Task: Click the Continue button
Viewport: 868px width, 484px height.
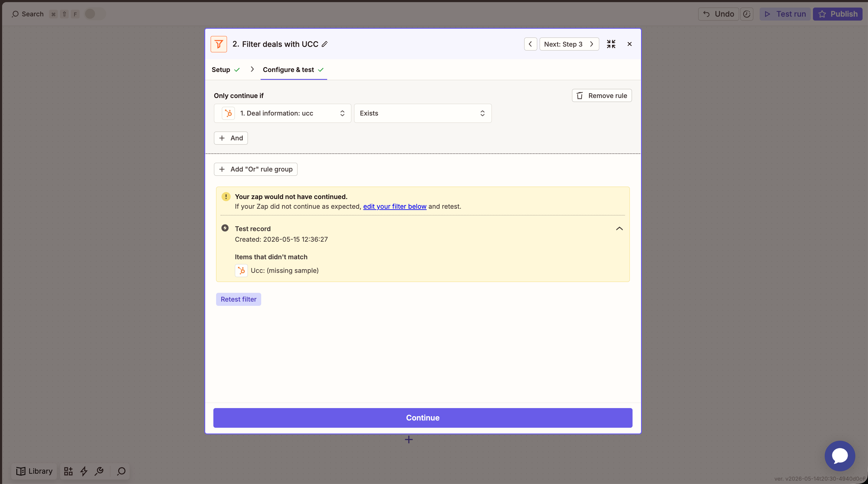Action: click(422, 418)
